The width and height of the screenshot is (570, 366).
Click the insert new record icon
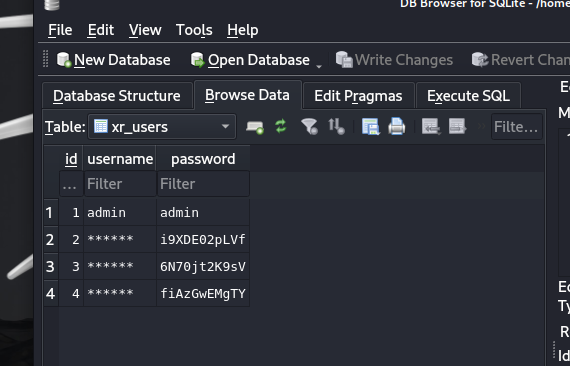pyautogui.click(x=255, y=127)
